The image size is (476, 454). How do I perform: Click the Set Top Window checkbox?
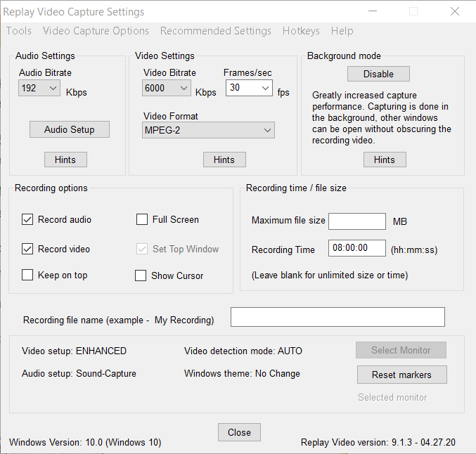pos(142,249)
